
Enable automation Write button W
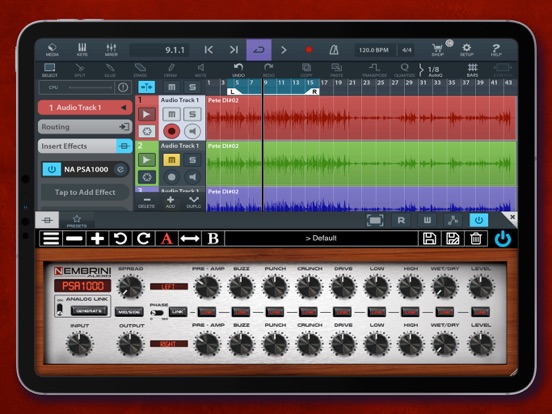(427, 220)
